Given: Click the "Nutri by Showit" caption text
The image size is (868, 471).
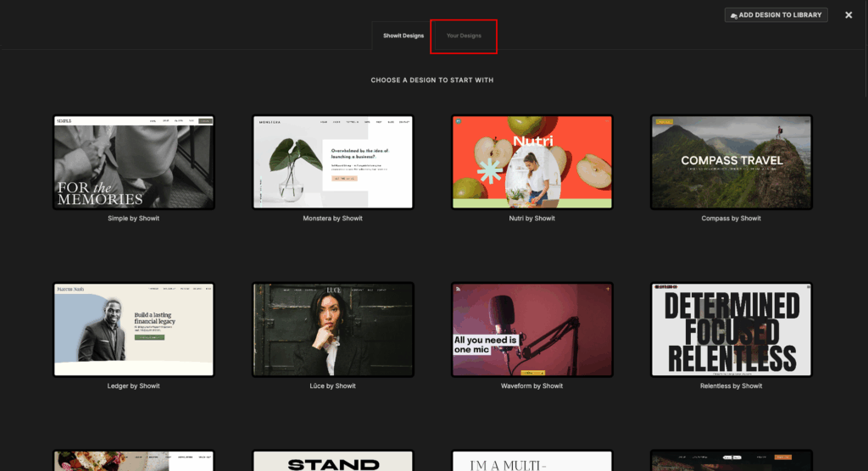Looking at the screenshot, I should pyautogui.click(x=531, y=219).
